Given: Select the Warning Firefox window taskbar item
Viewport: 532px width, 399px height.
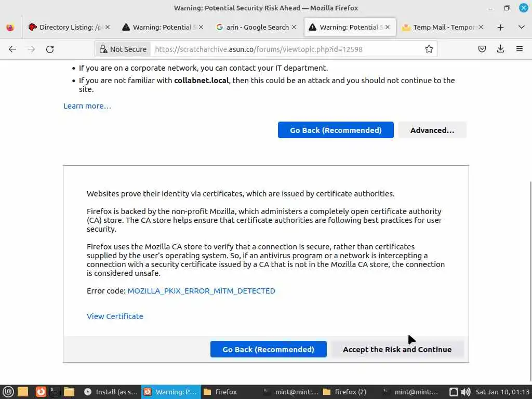Looking at the screenshot, I should (170, 392).
